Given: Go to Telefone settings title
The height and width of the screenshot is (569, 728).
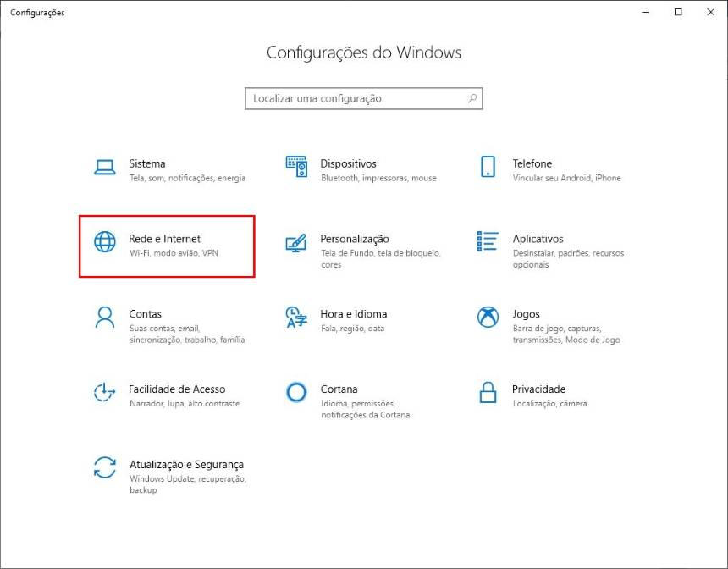Looking at the screenshot, I should pyautogui.click(x=532, y=163).
